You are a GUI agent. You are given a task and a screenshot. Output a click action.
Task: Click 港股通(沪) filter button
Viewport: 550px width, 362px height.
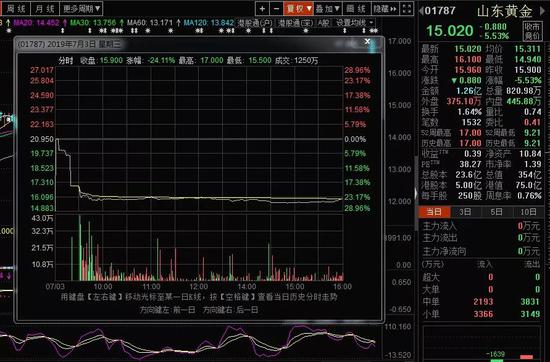(x=255, y=23)
